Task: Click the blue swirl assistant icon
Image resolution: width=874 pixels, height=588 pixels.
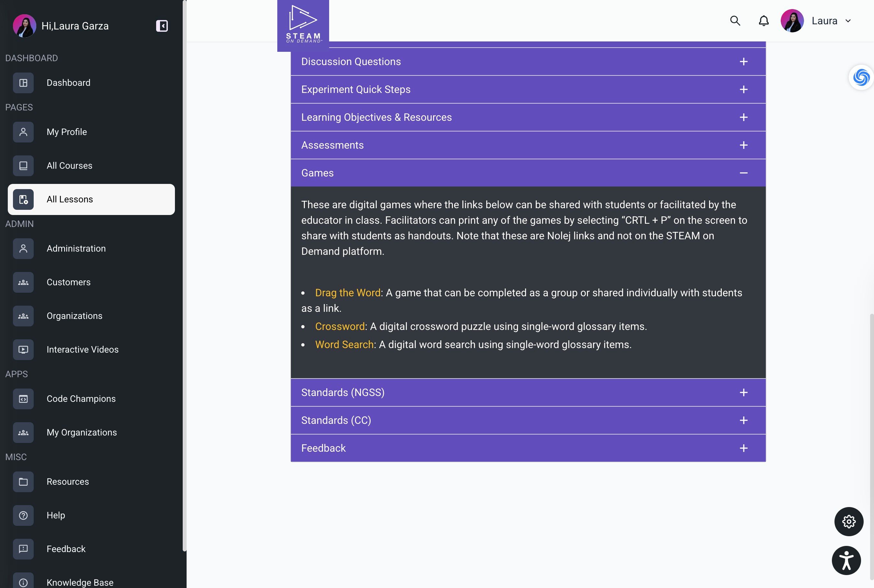Action: pyautogui.click(x=861, y=77)
